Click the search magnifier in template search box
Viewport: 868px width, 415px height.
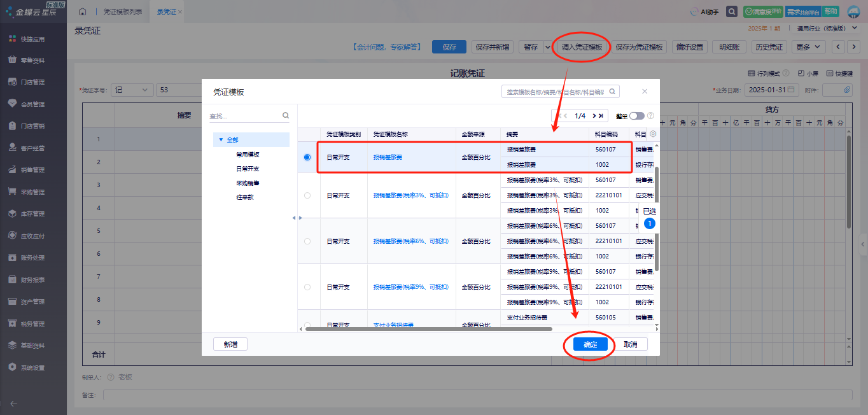pos(612,92)
